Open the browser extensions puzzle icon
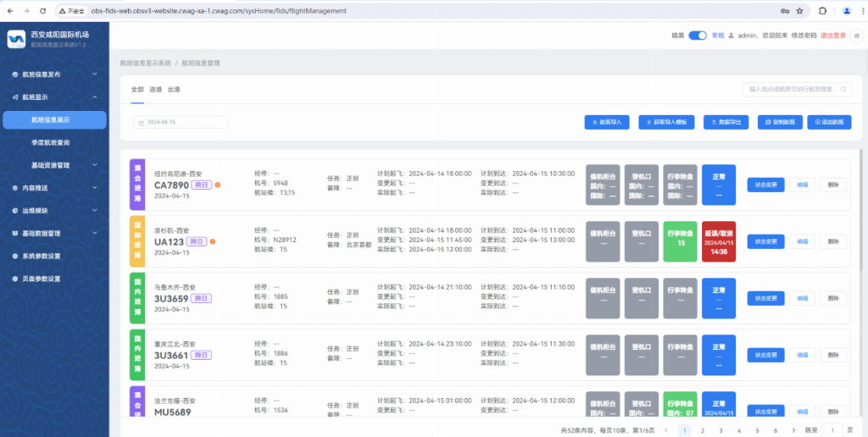 pos(821,10)
